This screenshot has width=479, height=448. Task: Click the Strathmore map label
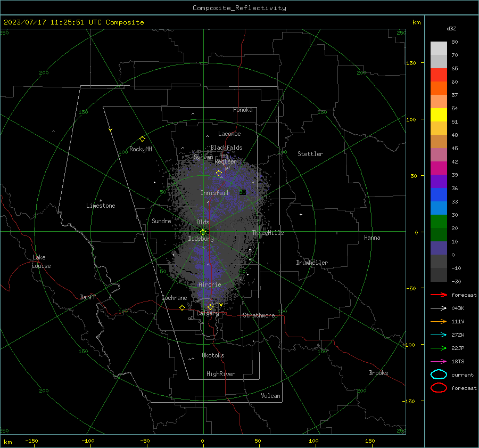pos(259,315)
